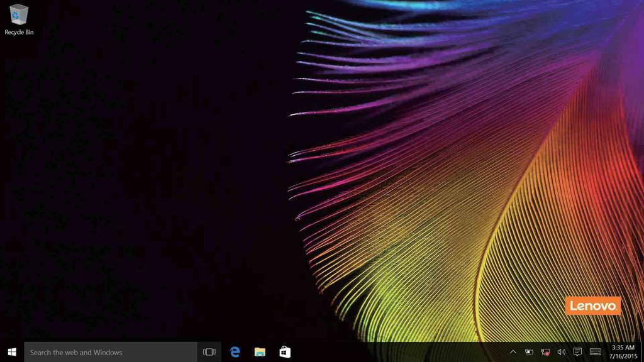Open the Windows Store from the taskbar
The image size is (644, 362).
(285, 352)
